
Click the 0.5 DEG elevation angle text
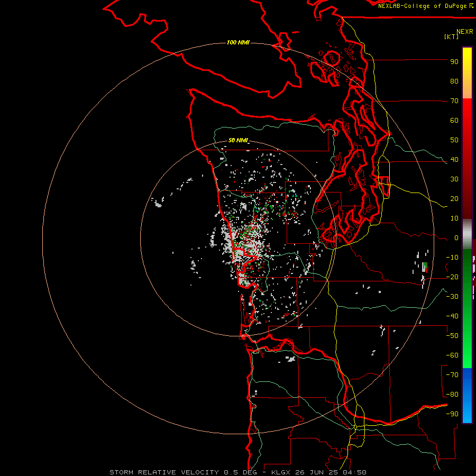click(x=241, y=472)
